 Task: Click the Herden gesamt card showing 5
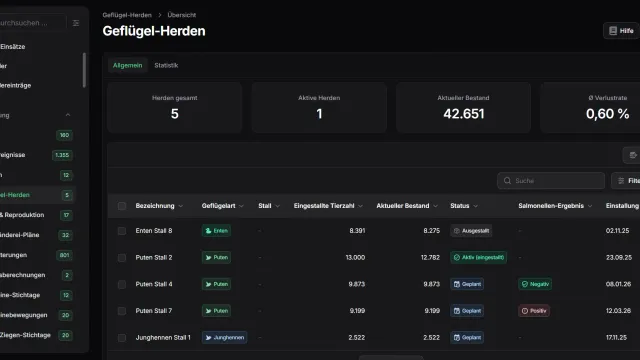coord(175,108)
